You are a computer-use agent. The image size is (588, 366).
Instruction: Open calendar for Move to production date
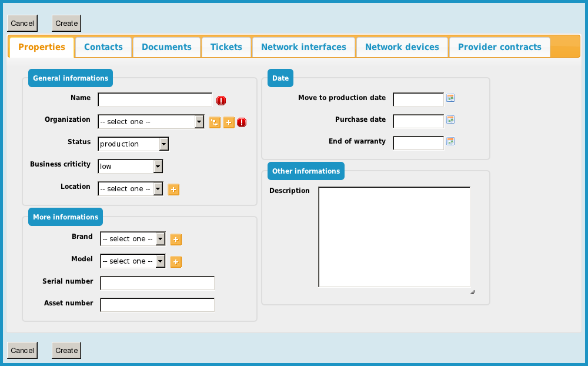pyautogui.click(x=450, y=98)
